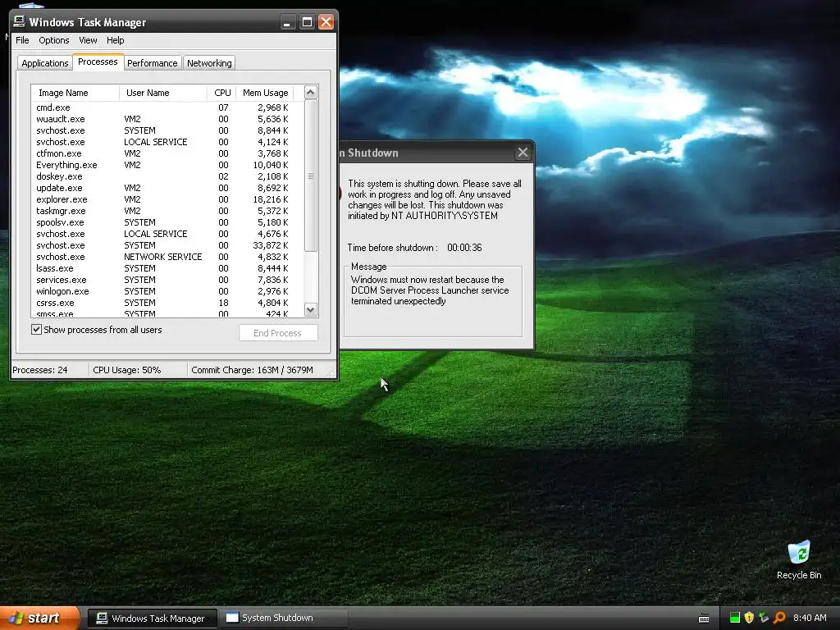Screen dimensions: 840x630
Task: Click the green CPU usage tray icon
Action: (x=735, y=618)
